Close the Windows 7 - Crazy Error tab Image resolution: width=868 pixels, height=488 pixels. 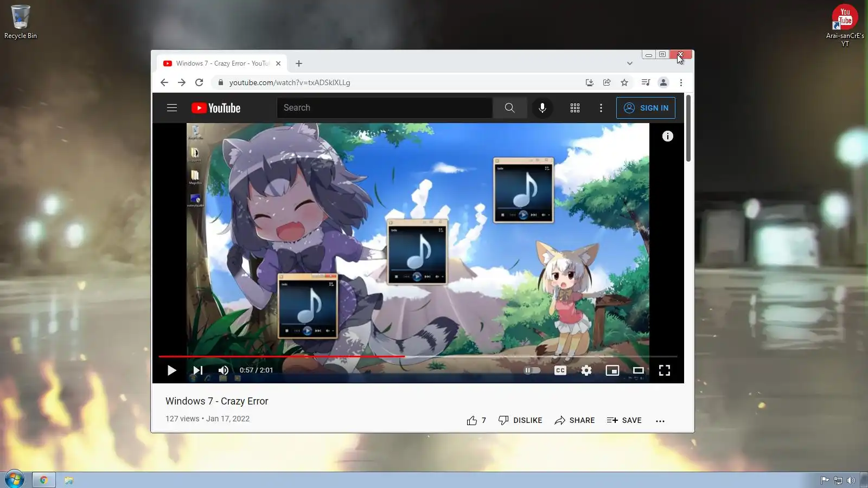(x=278, y=63)
